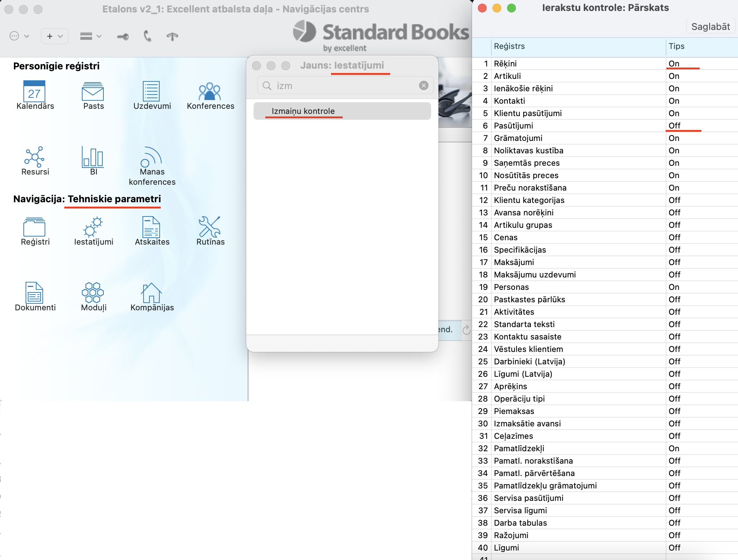Toggle the Rēķini On value

click(x=674, y=64)
